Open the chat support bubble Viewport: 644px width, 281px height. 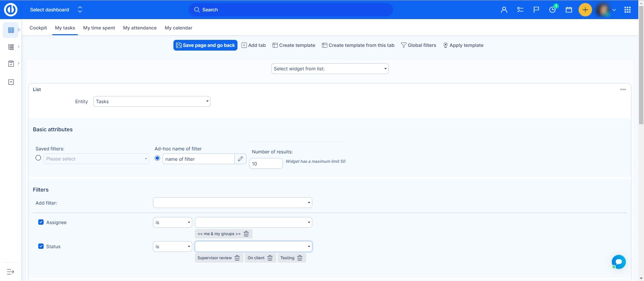tap(619, 262)
